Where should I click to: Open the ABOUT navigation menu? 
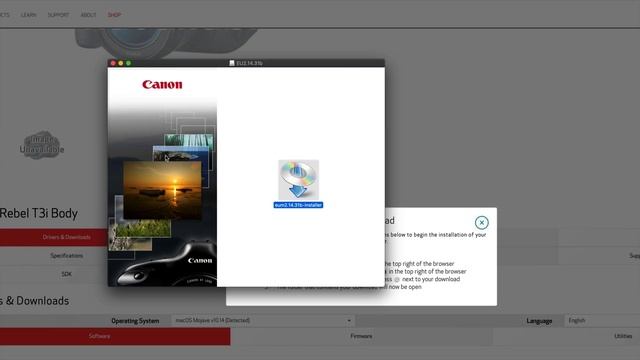(88, 15)
